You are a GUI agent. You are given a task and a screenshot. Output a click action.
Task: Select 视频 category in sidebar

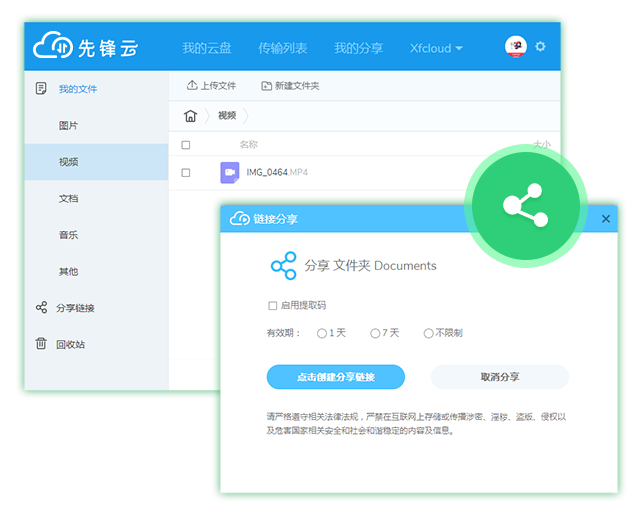tap(68, 162)
